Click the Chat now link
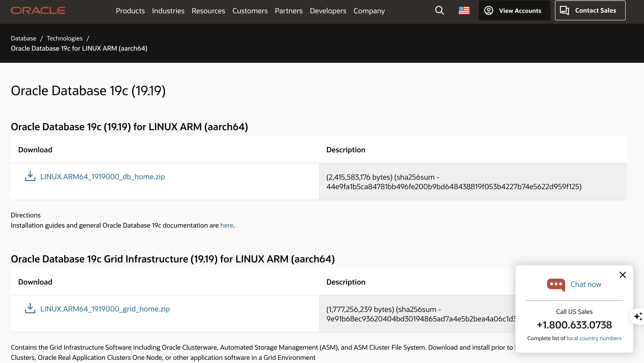 (585, 284)
